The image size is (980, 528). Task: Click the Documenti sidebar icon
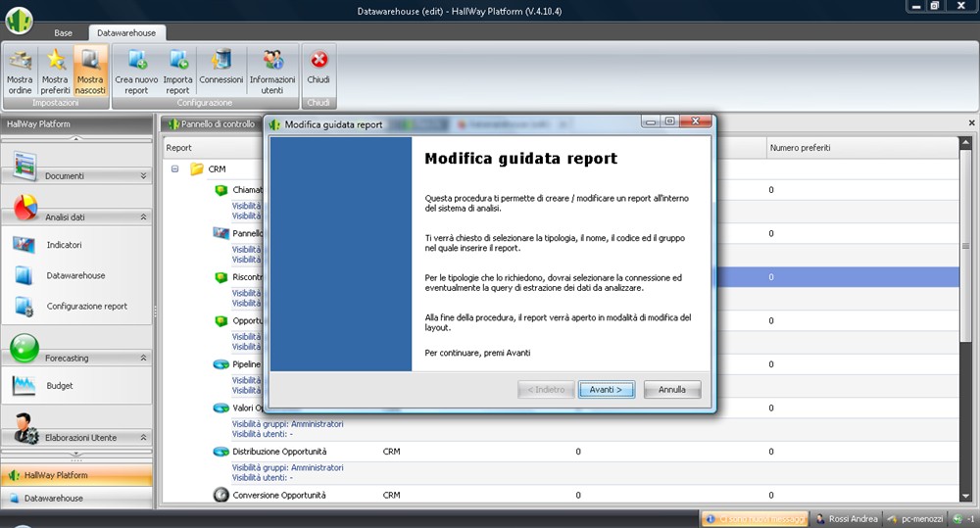tap(25, 167)
